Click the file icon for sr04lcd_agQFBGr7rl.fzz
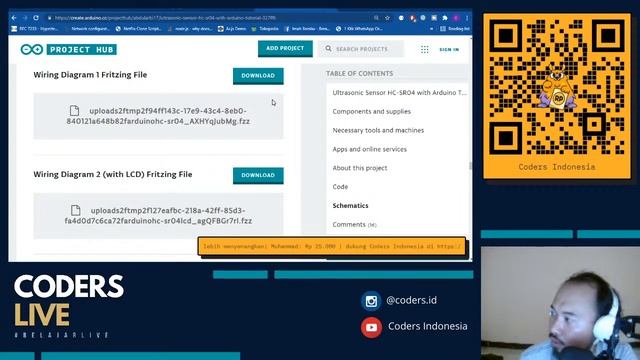This screenshot has height=360, width=640. point(76,210)
